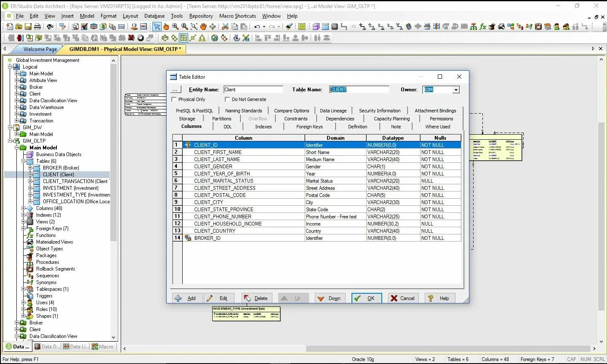This screenshot has height=364, width=607.
Task: Open the Security Information tab
Action: (380, 111)
